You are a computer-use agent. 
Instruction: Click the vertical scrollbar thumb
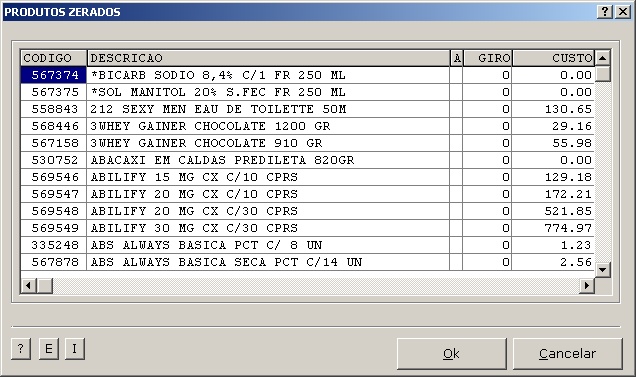(602, 74)
